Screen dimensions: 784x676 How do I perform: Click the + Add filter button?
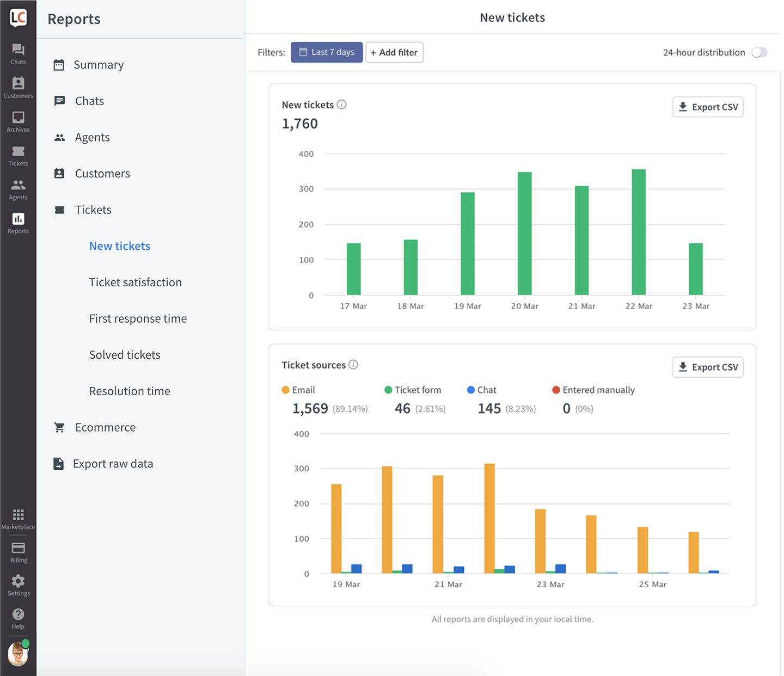pyautogui.click(x=394, y=52)
